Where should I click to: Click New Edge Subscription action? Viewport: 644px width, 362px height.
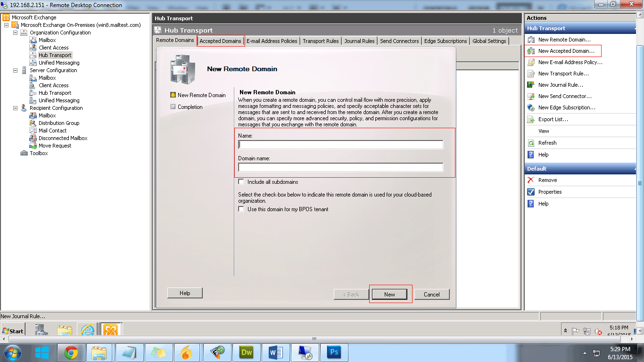click(567, 107)
